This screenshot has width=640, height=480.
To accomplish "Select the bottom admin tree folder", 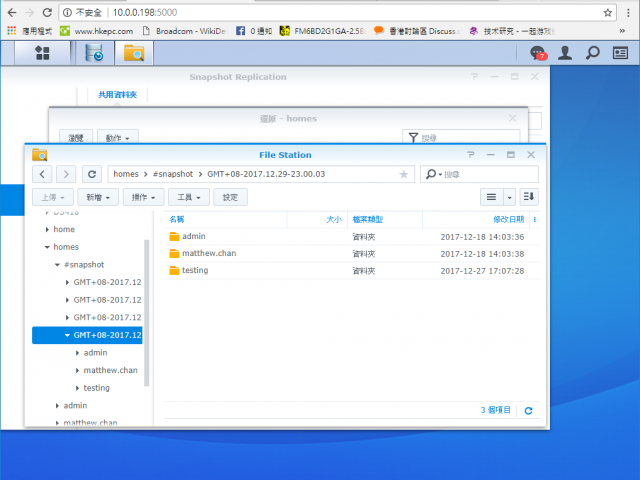I will click(76, 405).
